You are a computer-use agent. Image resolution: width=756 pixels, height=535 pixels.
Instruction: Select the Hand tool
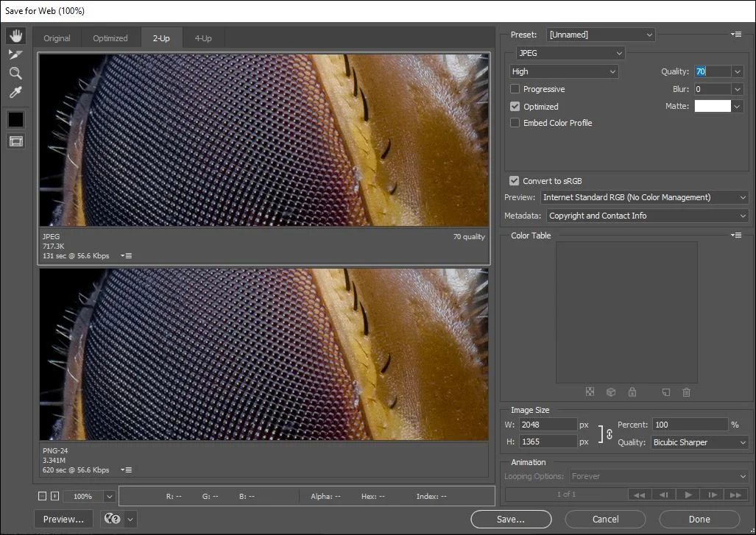[15, 35]
